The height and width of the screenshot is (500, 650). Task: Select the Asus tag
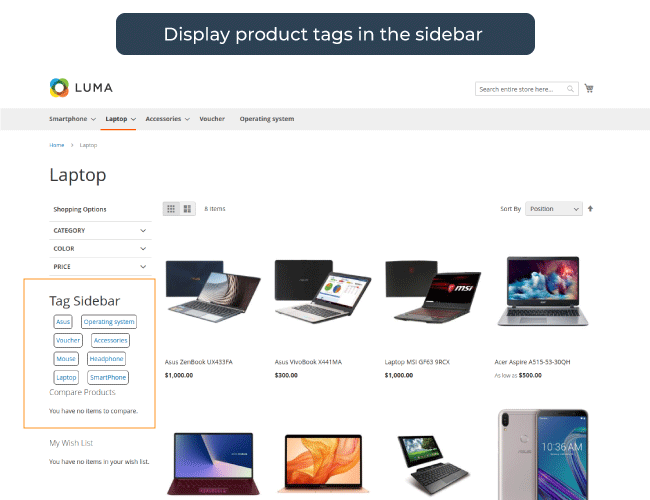point(63,322)
